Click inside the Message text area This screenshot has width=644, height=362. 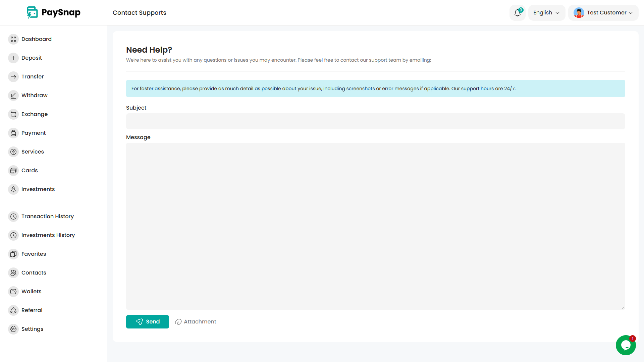pyautogui.click(x=375, y=226)
